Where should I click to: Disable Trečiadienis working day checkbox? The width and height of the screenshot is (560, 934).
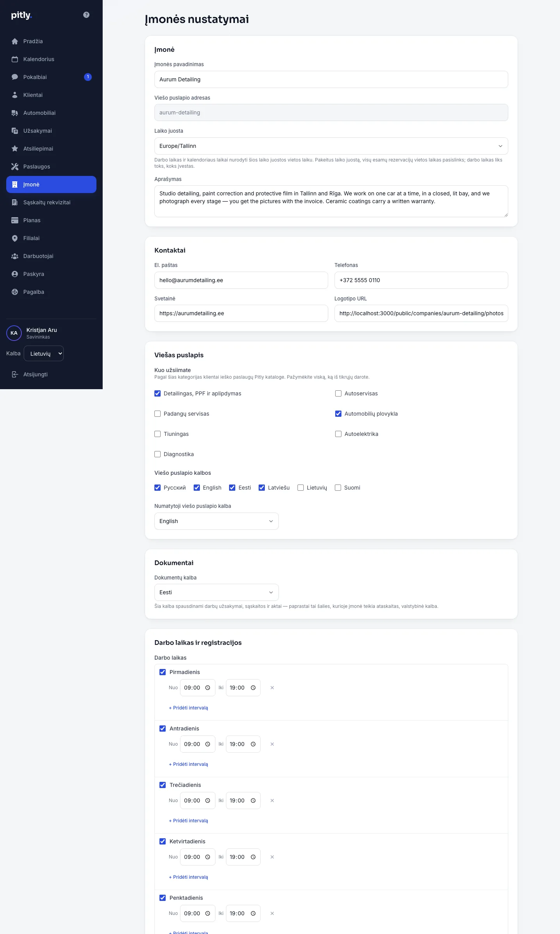[x=163, y=785]
